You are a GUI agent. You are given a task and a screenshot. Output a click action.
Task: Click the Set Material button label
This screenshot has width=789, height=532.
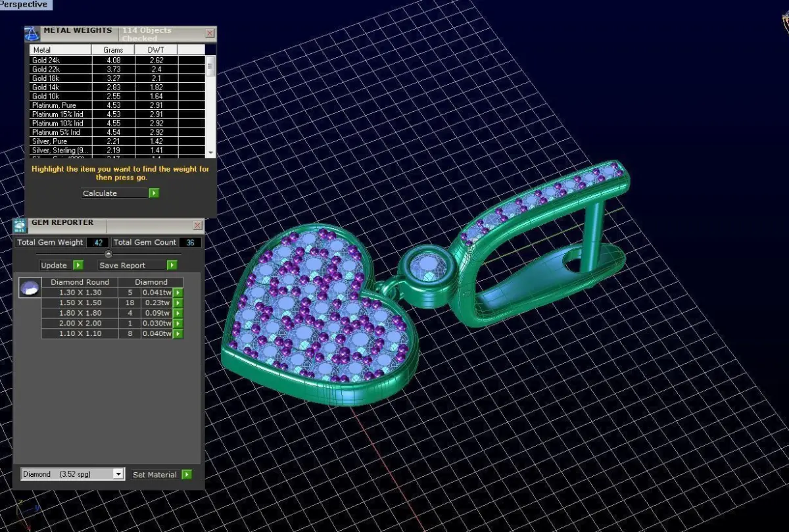(155, 474)
